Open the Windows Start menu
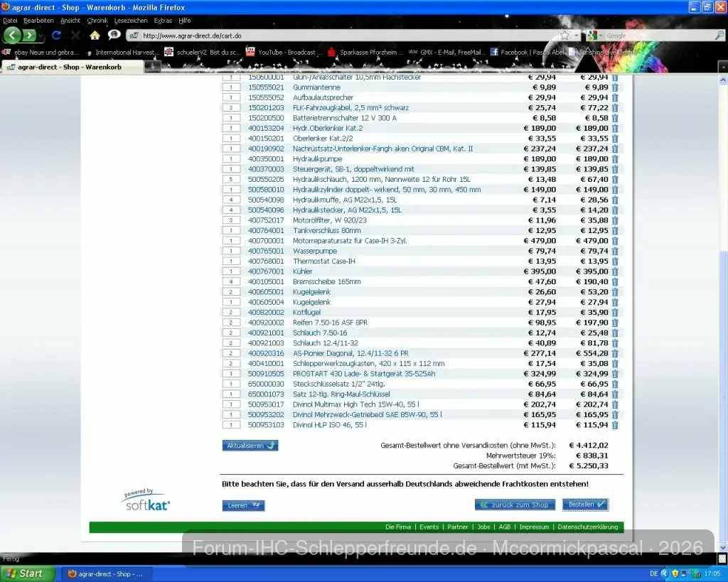Image resolution: width=728 pixels, height=582 pixels. [27, 573]
